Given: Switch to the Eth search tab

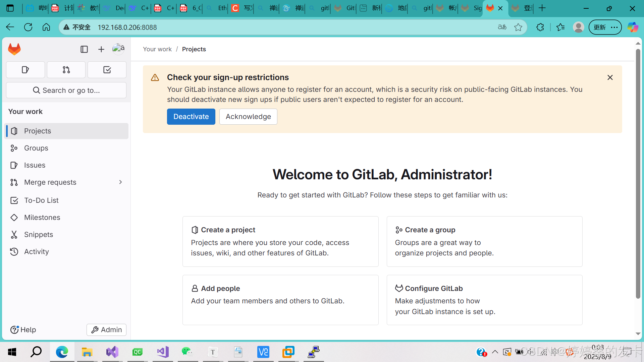Looking at the screenshot, I should coord(216,8).
